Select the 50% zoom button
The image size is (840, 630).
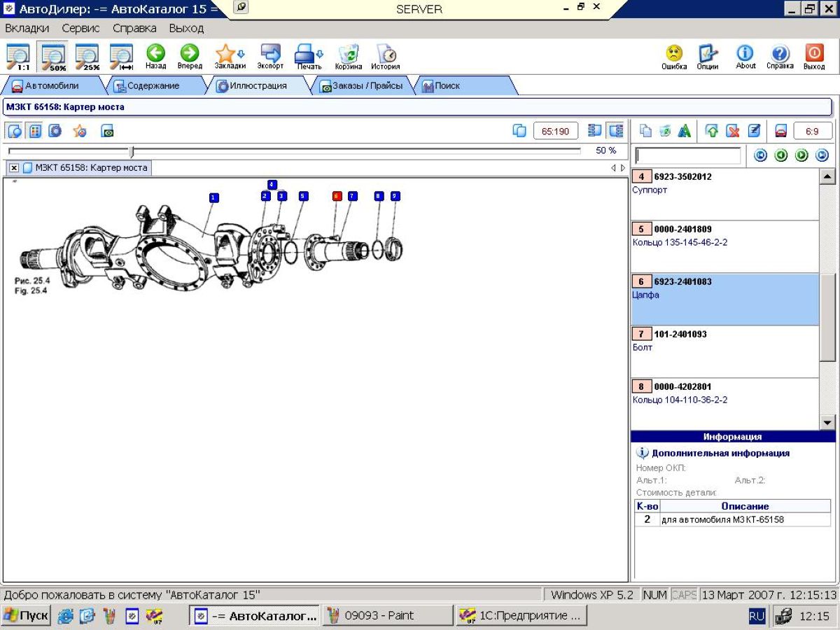[x=52, y=57]
